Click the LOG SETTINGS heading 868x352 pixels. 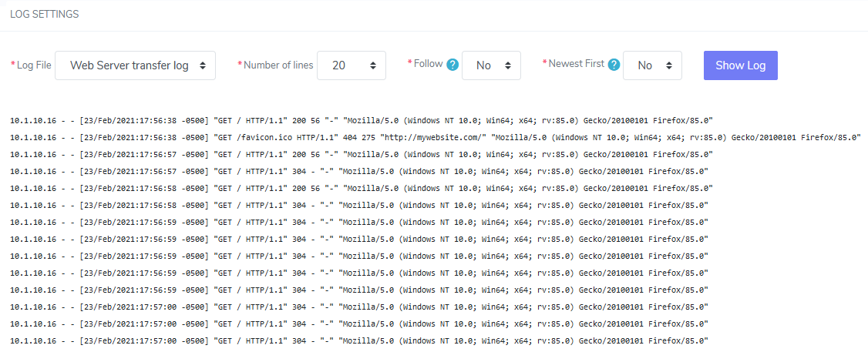pos(44,15)
